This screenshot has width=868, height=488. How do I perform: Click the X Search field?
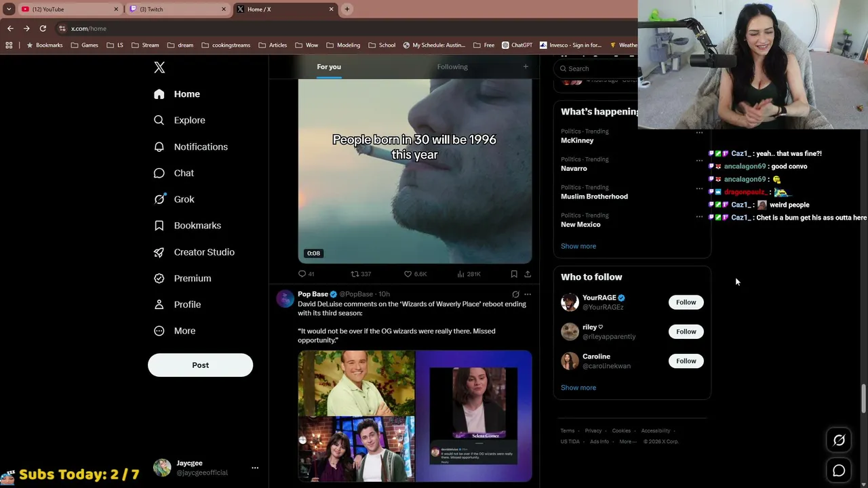tap(597, 68)
